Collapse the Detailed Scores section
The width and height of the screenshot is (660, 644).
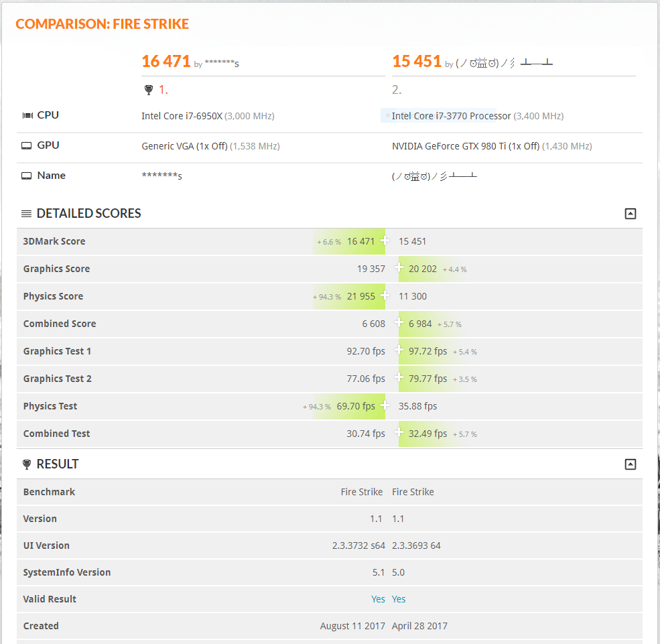630,214
